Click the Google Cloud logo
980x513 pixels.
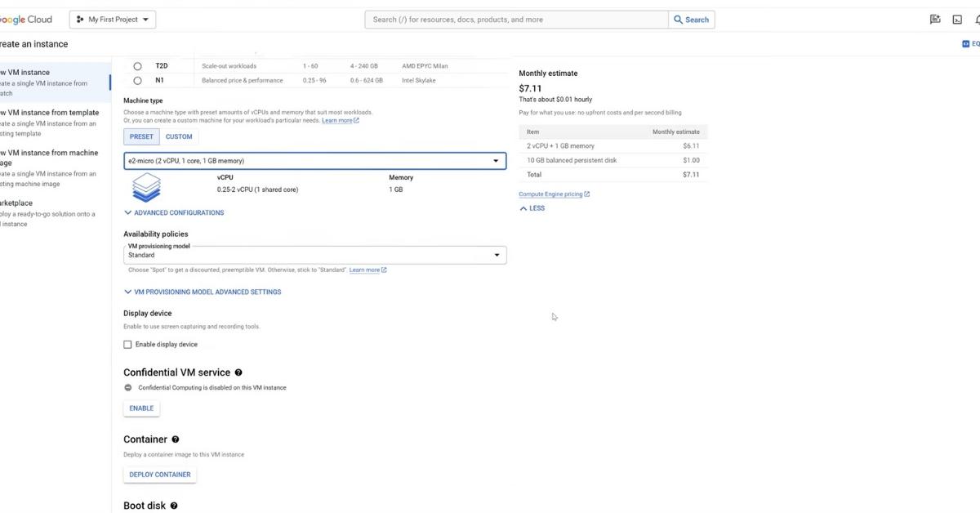tap(26, 20)
